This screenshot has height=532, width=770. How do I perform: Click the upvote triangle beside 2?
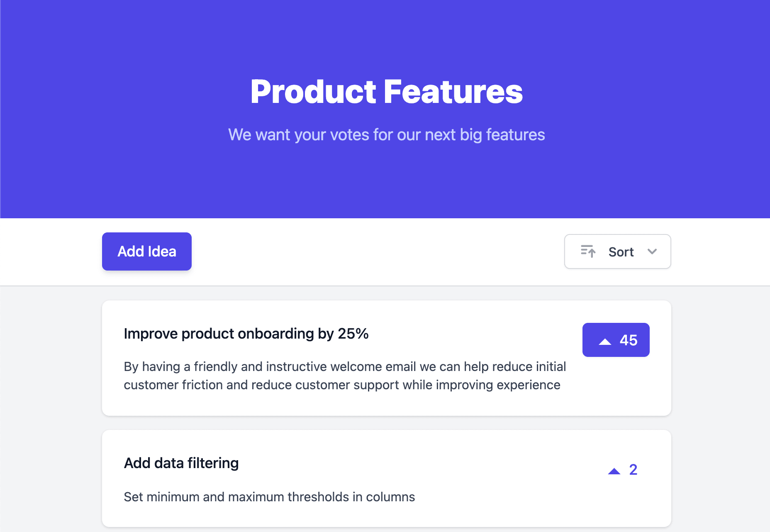tap(614, 471)
